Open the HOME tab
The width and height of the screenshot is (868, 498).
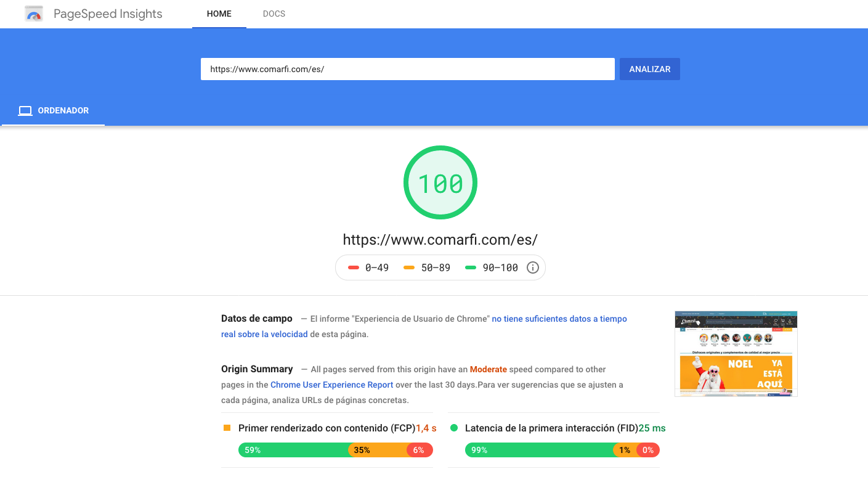(219, 14)
